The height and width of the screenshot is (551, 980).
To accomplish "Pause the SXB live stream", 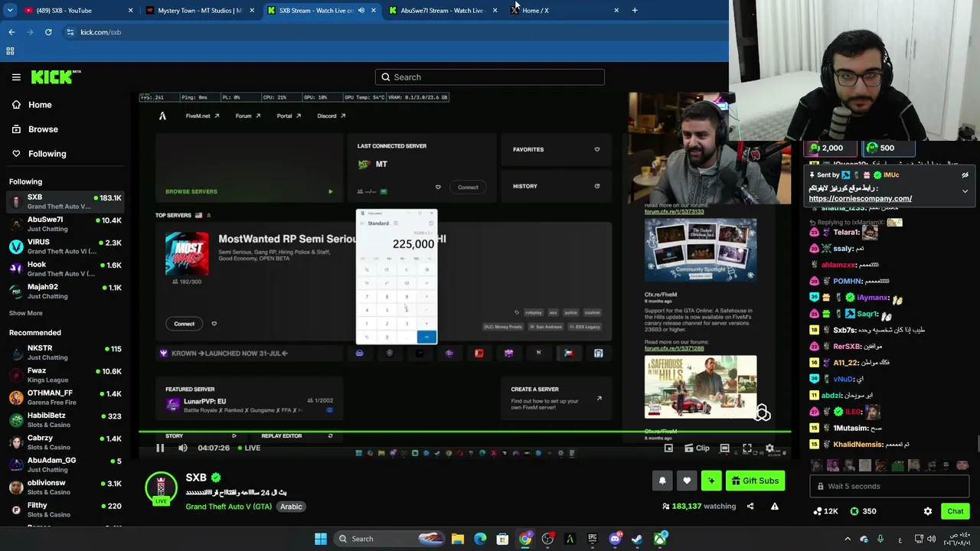I will tap(160, 448).
